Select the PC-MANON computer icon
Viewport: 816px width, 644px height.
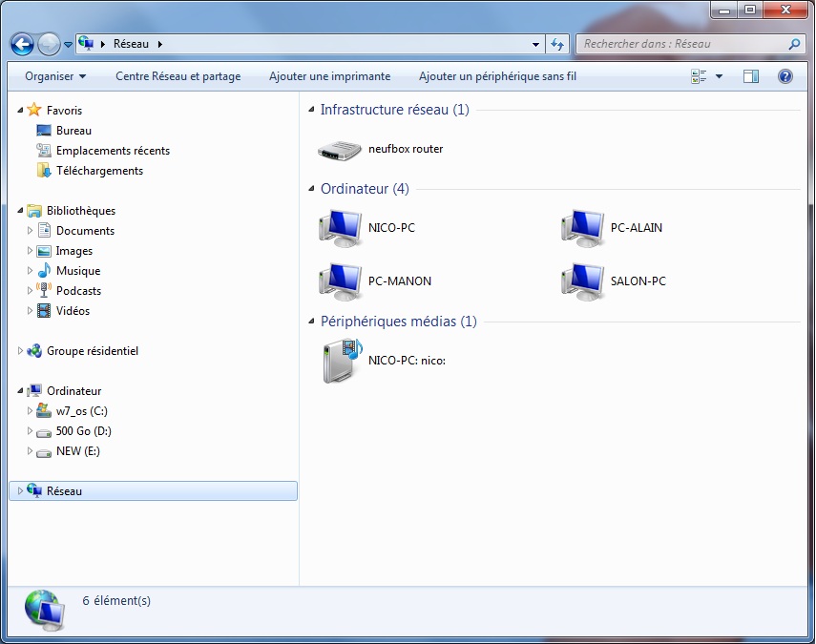[340, 280]
